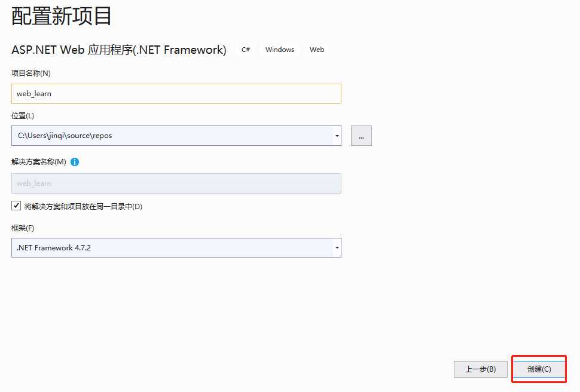Click the 位置(L) label
580x392 pixels.
pyautogui.click(x=23, y=116)
